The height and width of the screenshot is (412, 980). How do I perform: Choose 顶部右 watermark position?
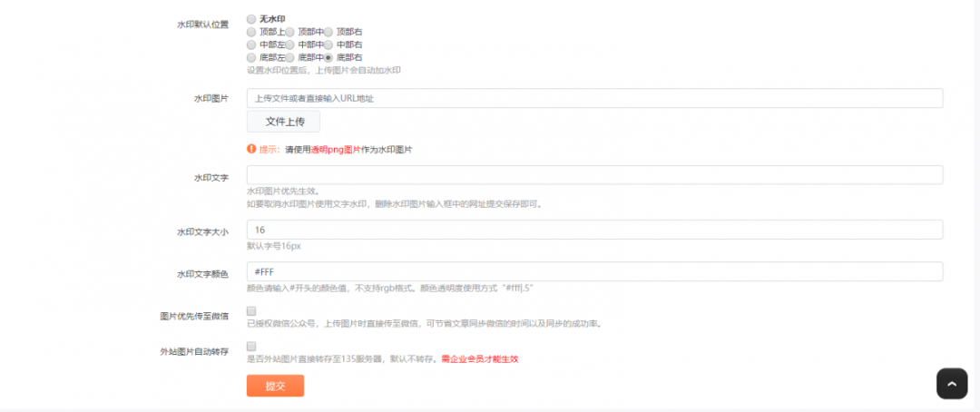click(328, 32)
